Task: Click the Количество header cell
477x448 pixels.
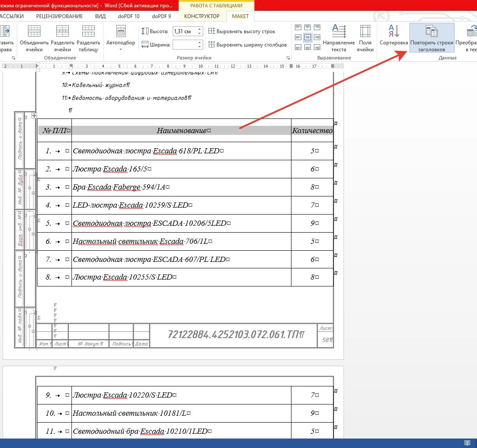Action: (312, 130)
